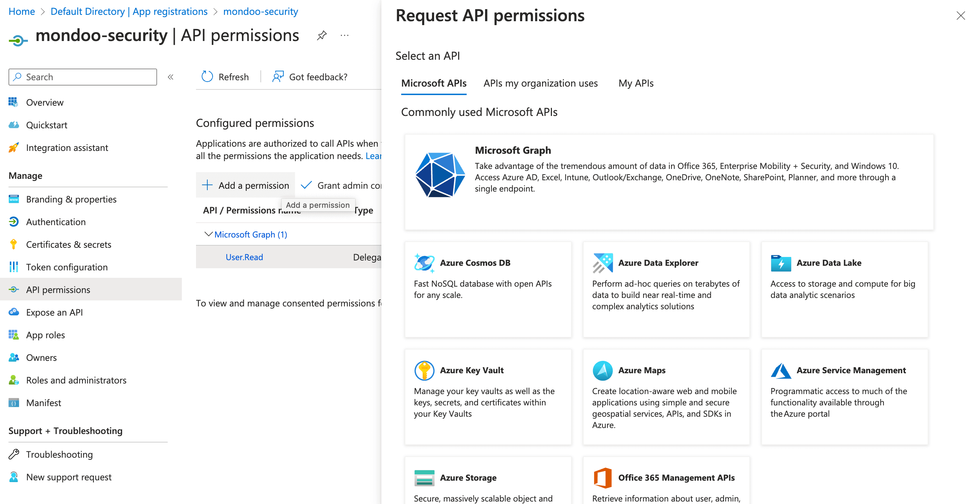This screenshot has height=504, width=980.
Task: Collapse the left navigation pane
Action: click(x=171, y=76)
